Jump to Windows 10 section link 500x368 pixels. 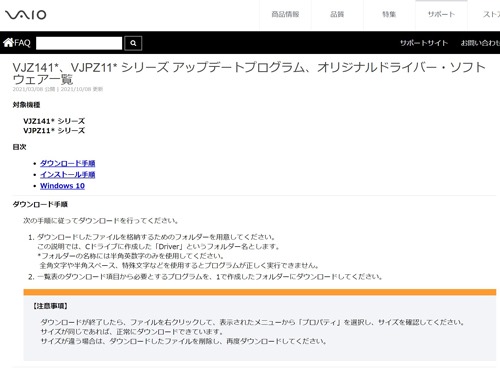(x=62, y=186)
